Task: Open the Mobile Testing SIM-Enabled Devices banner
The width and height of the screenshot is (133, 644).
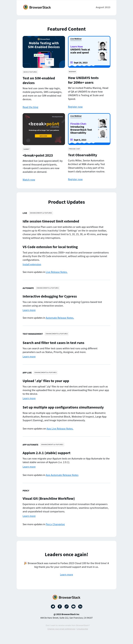Action: (x=44, y=52)
